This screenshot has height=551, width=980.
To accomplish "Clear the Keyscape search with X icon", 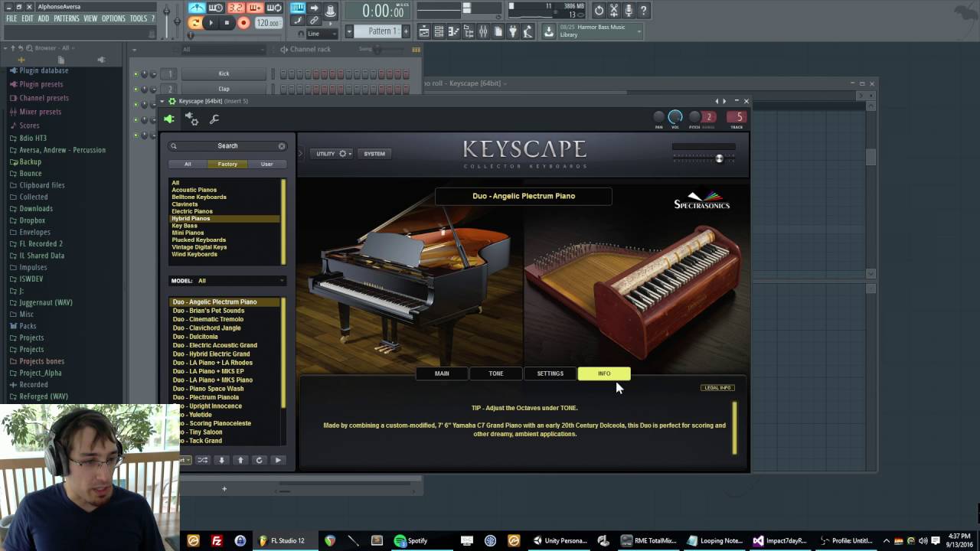I will point(282,145).
